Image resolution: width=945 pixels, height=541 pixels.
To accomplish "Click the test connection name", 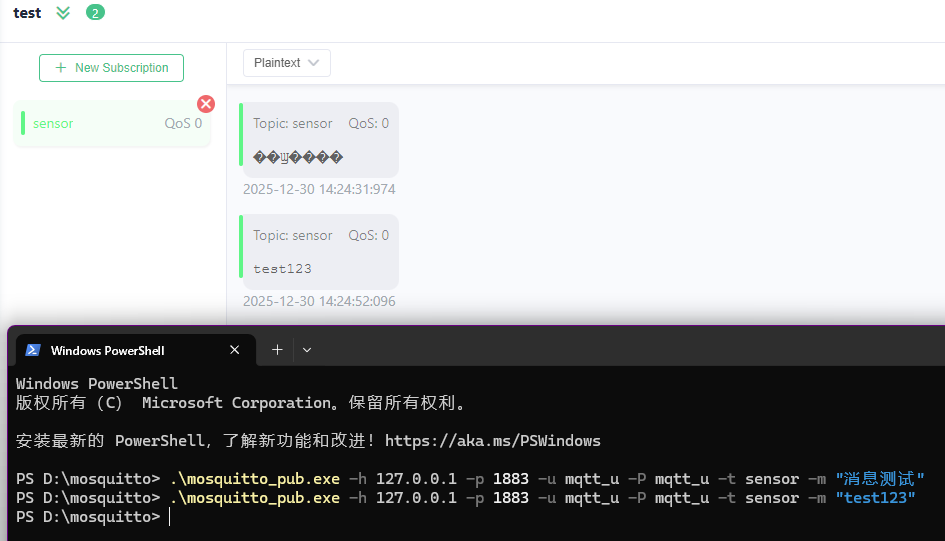I will pos(27,13).
